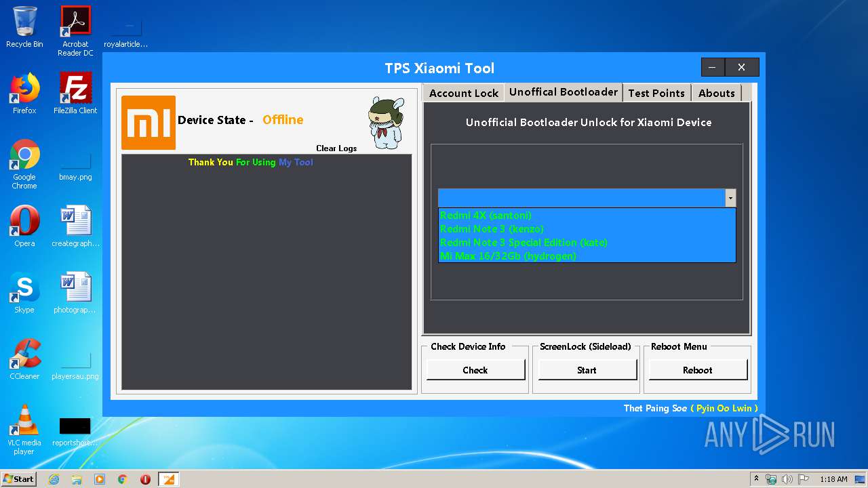
Task: Open Google Chrome desktop shortcut
Action: (24, 164)
